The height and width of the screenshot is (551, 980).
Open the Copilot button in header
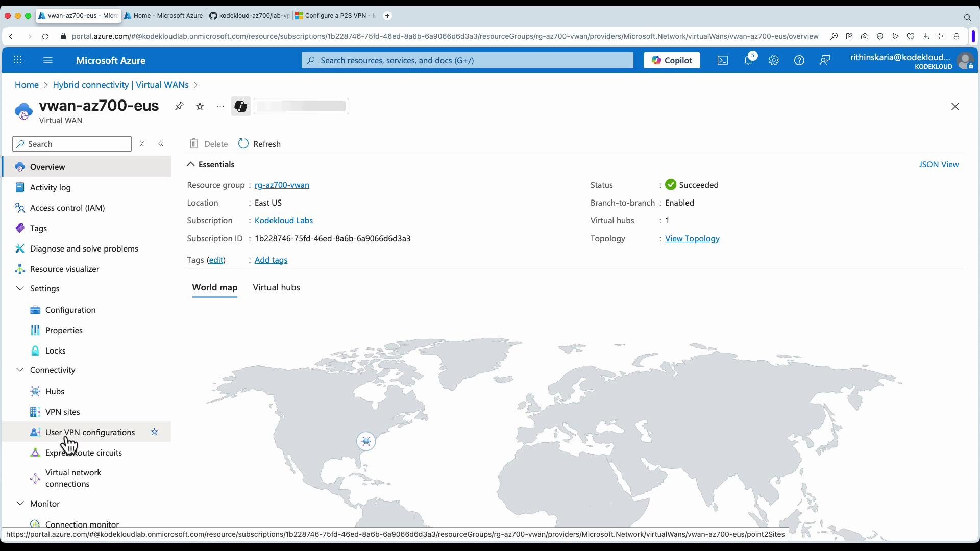click(x=672, y=60)
